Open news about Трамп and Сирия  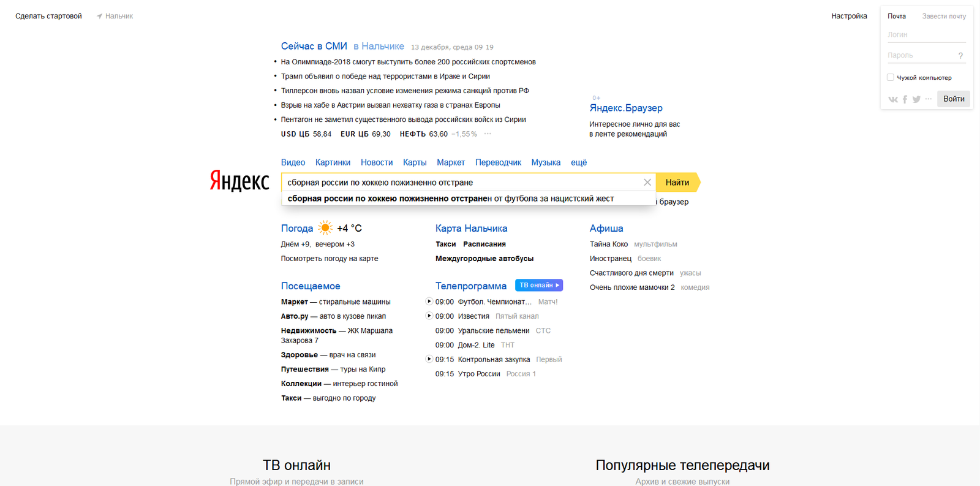[385, 76]
